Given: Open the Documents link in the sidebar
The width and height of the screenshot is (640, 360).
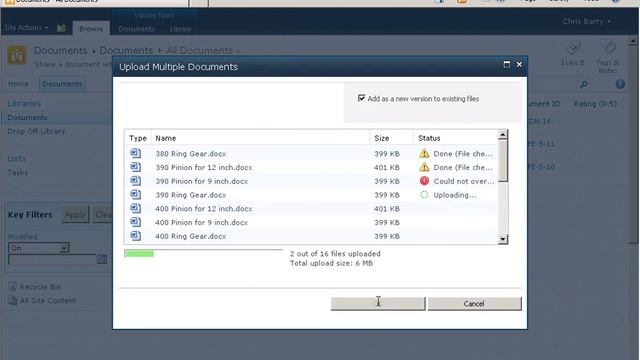Looking at the screenshot, I should 27,118.
